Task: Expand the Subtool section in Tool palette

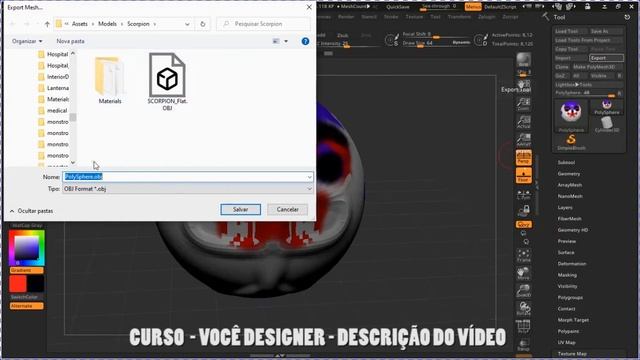Action: [x=566, y=162]
